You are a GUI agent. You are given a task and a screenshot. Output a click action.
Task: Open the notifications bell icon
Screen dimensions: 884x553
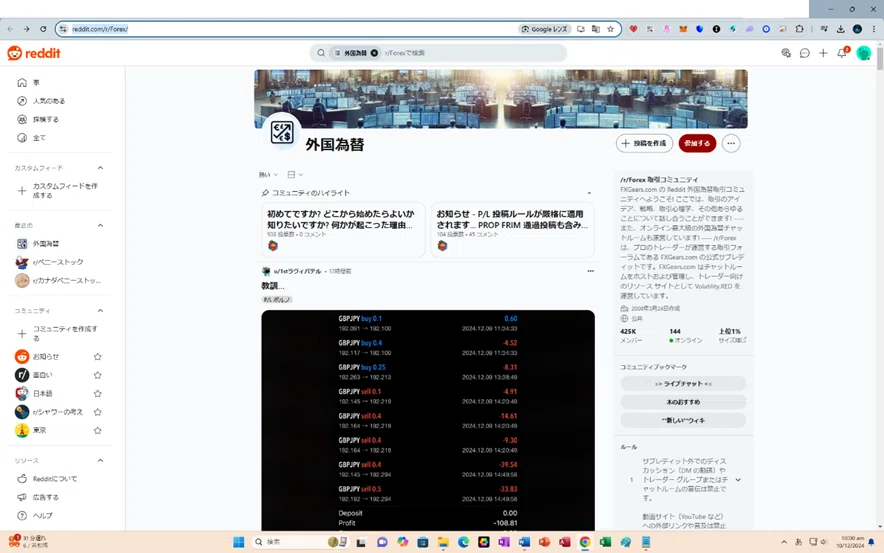click(x=842, y=53)
